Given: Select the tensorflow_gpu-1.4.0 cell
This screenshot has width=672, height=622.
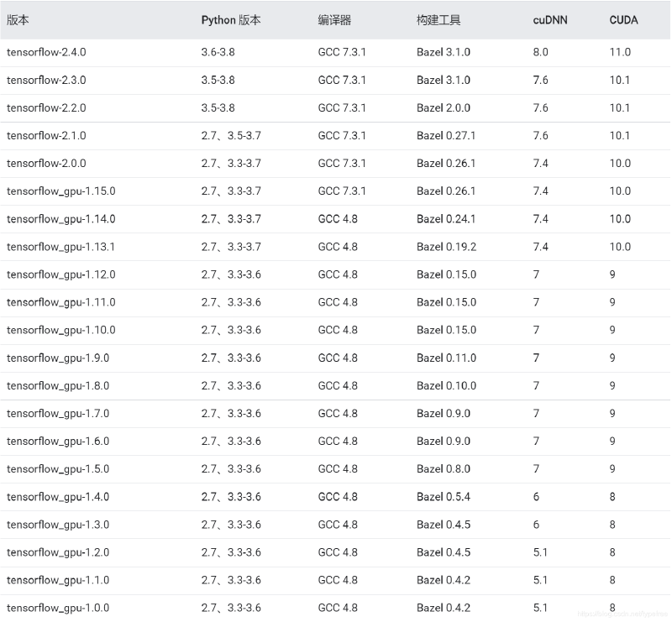Looking at the screenshot, I should pos(58,497).
